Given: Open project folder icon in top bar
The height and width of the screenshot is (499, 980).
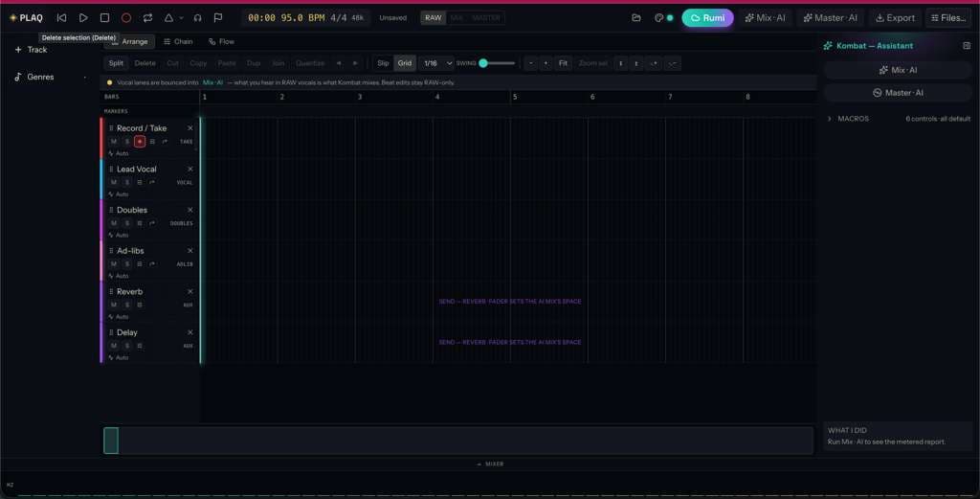Looking at the screenshot, I should click(x=636, y=18).
